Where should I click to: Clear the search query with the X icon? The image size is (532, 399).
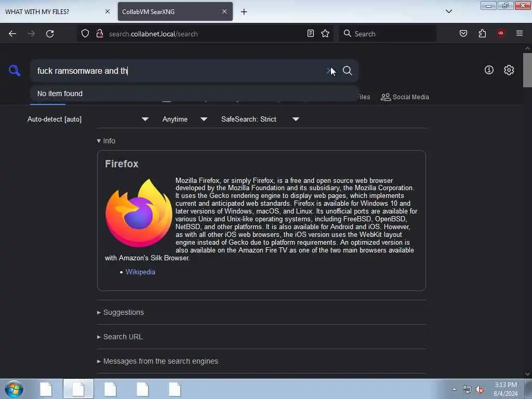[x=329, y=71]
